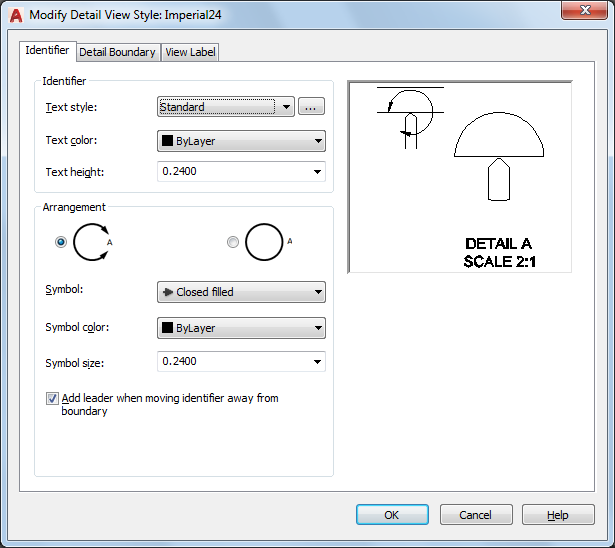Uncheck Add leader when moving identifier checkbox
This screenshot has width=615, height=548.
[x=53, y=398]
